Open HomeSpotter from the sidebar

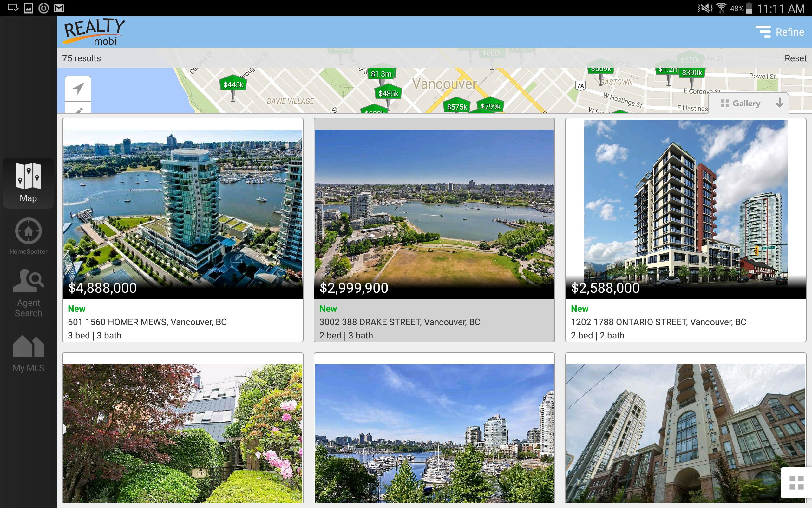29,236
